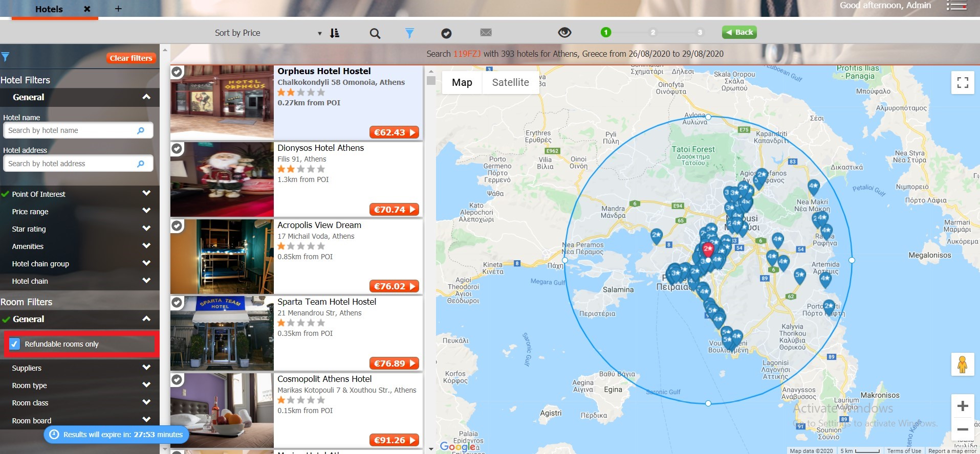
Task: Click the red 2-star map marker
Action: point(708,249)
